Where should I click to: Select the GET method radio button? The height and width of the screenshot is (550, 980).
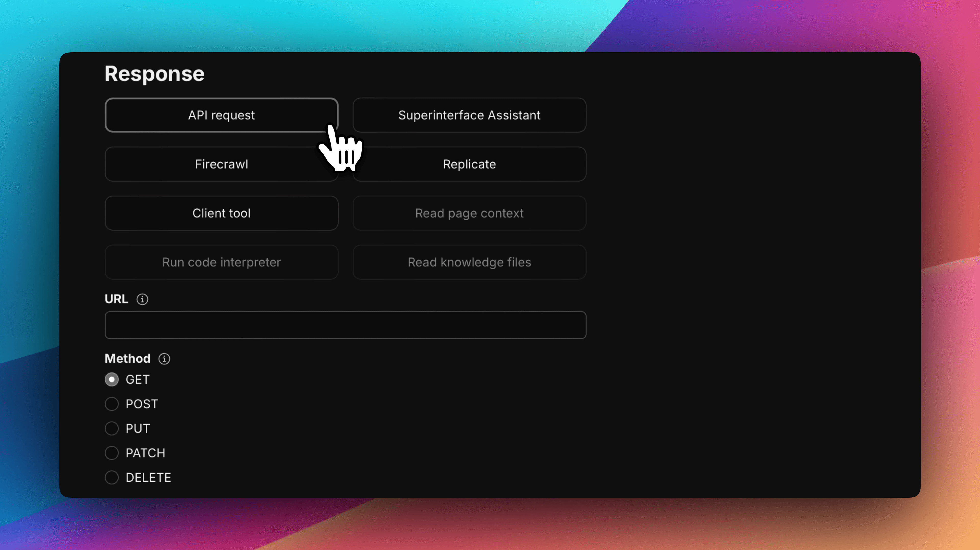(112, 379)
